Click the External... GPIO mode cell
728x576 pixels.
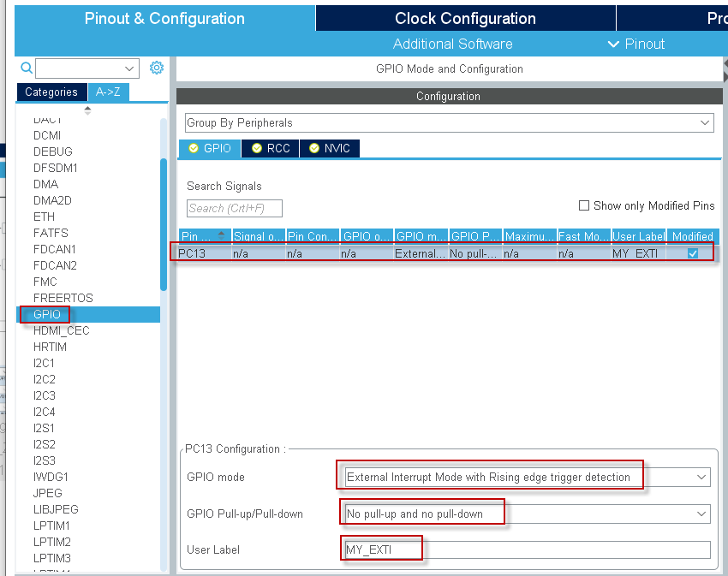[x=421, y=254]
